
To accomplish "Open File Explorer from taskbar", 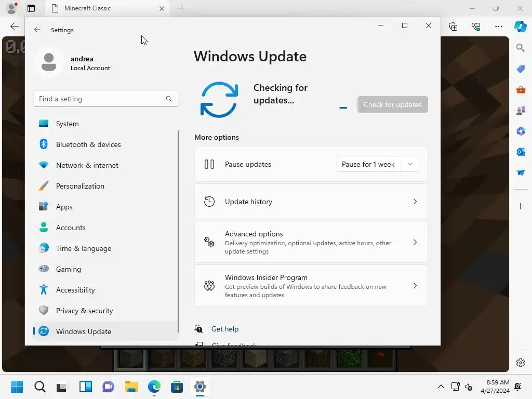I will point(131,387).
